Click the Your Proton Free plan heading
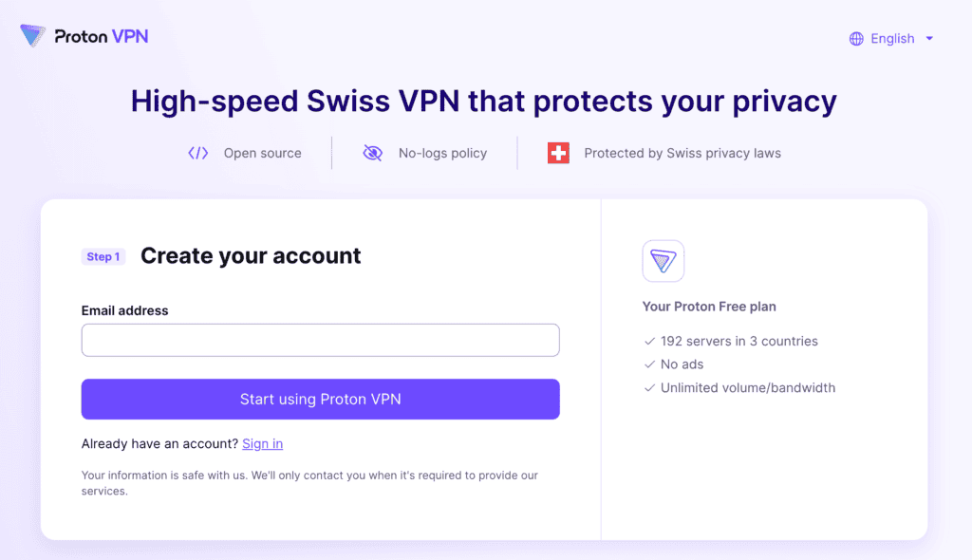The height and width of the screenshot is (560, 972). [x=709, y=307]
